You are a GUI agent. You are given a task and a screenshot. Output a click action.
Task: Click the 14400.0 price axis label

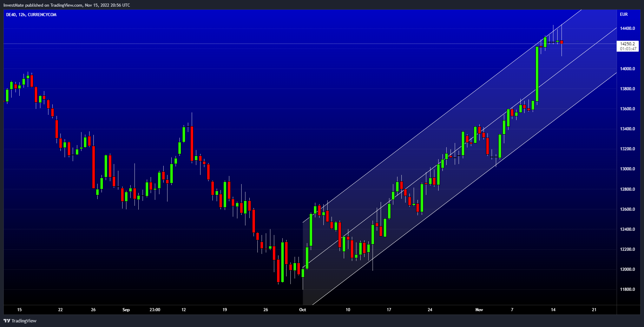(x=627, y=28)
